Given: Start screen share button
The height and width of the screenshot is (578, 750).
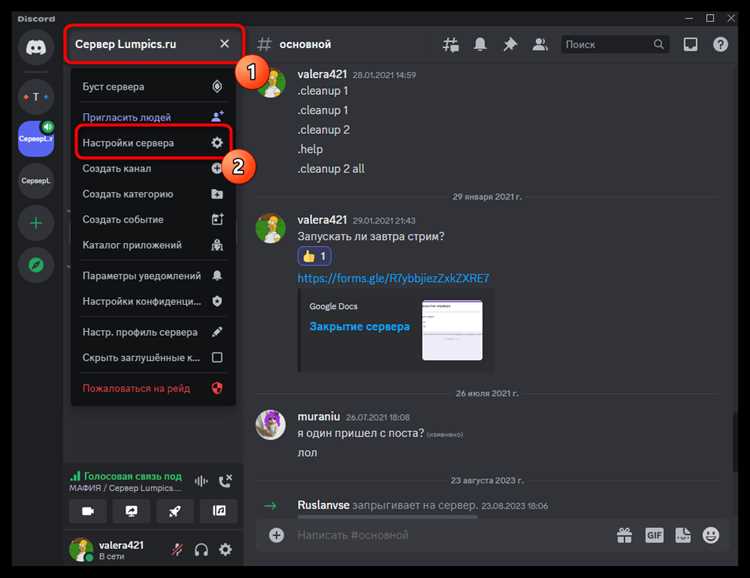Looking at the screenshot, I should (132, 511).
